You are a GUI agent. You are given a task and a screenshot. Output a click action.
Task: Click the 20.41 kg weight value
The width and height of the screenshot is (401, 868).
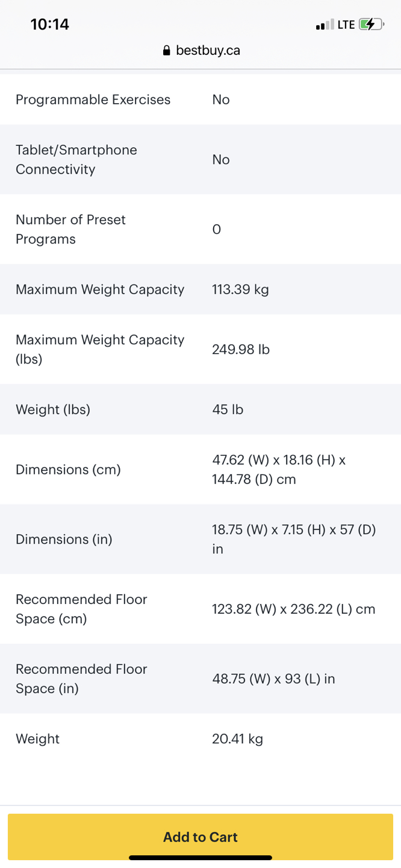[237, 739]
